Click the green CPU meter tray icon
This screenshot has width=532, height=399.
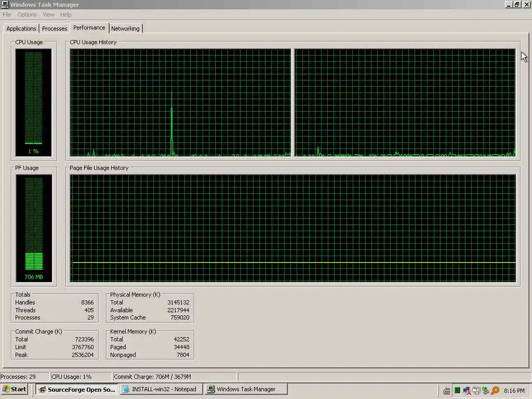[x=457, y=391]
